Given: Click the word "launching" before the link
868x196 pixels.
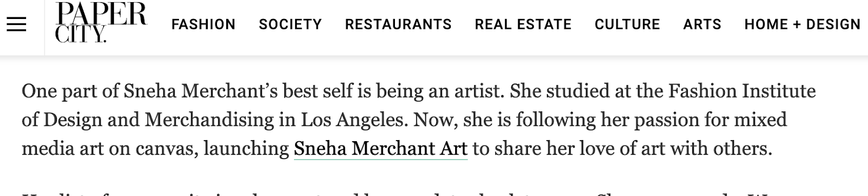Looking at the screenshot, I should (246, 148).
